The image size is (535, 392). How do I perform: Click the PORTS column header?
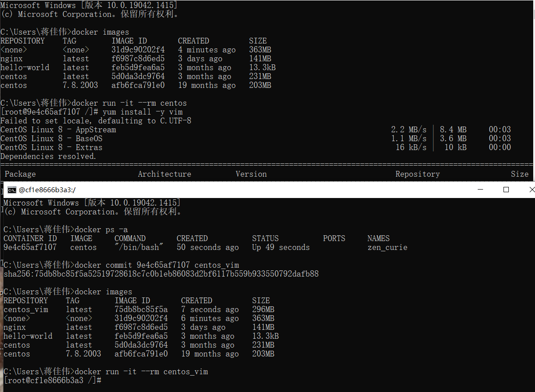click(334, 238)
